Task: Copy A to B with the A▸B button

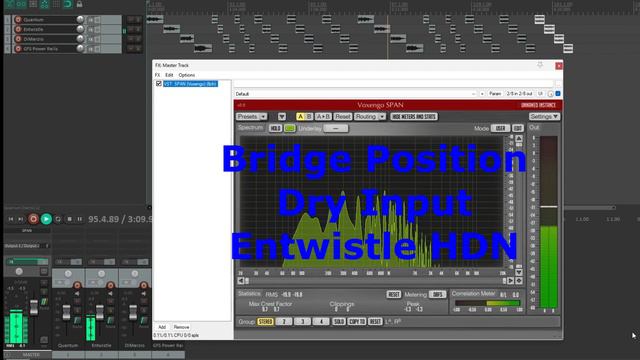Action: [x=323, y=117]
